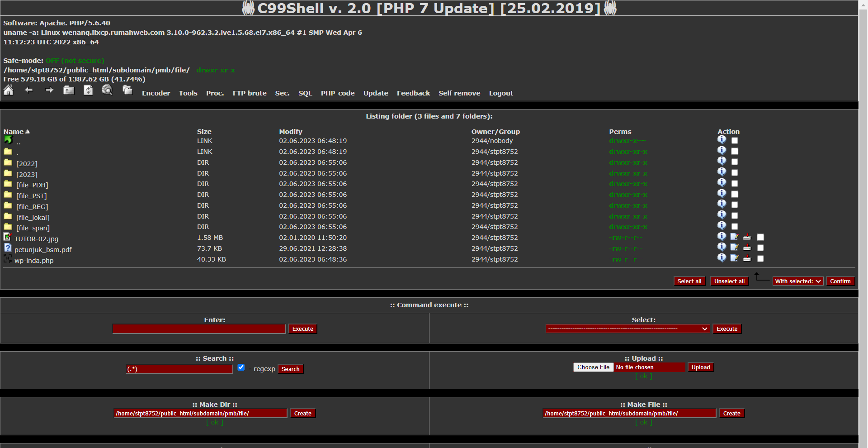Click the Upload button

(x=701, y=367)
